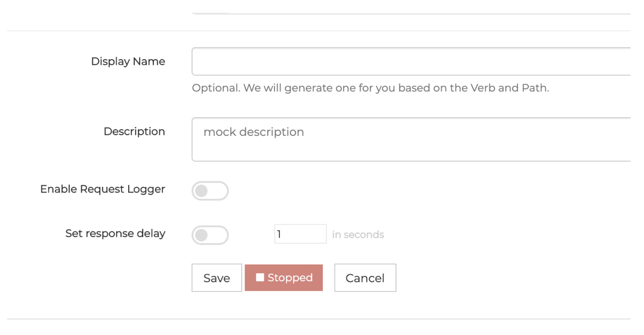Enable the Request Logger toggle
This screenshot has height=335, width=644.
(210, 191)
